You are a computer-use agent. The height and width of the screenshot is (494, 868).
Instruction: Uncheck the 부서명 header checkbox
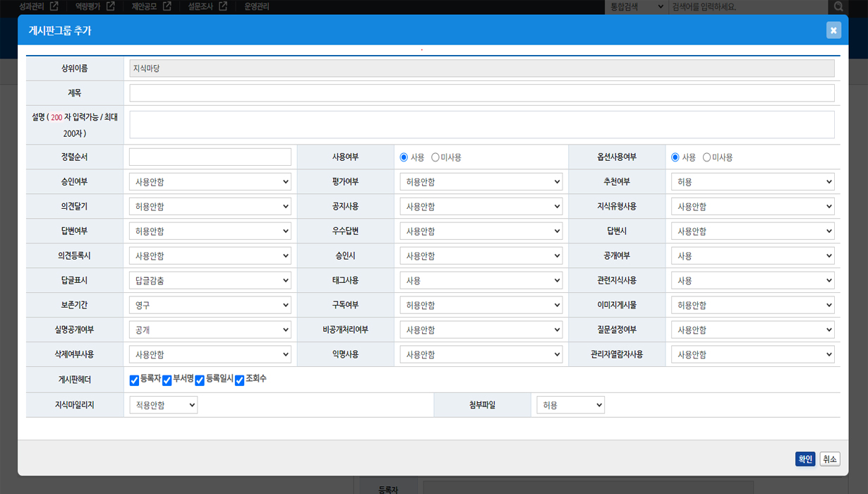point(167,380)
